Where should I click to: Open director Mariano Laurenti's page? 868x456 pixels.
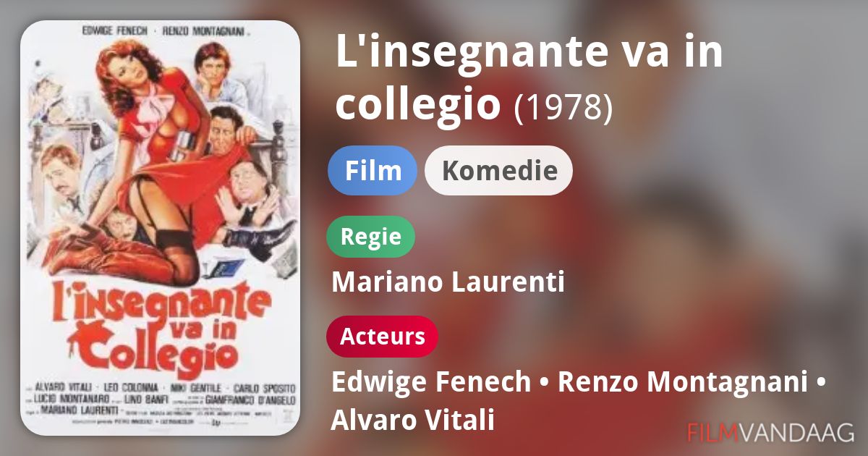(x=448, y=282)
